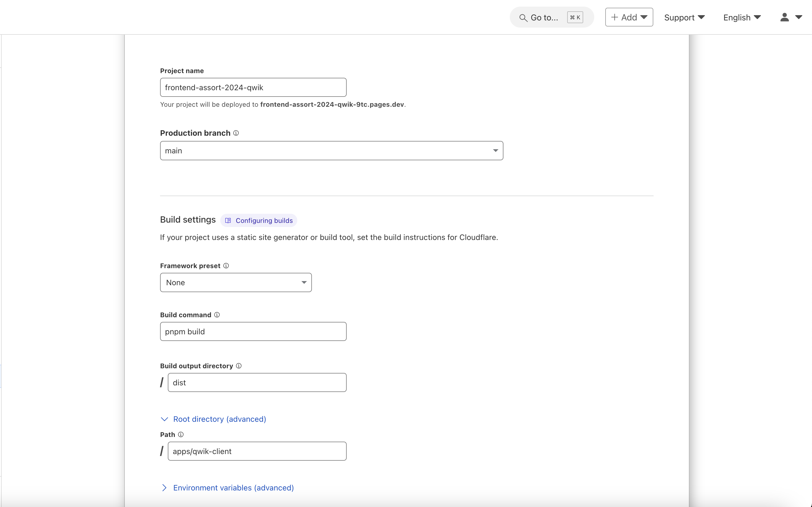Image resolution: width=812 pixels, height=507 pixels.
Task: Open the Configuring builds documentation link
Action: (x=264, y=221)
